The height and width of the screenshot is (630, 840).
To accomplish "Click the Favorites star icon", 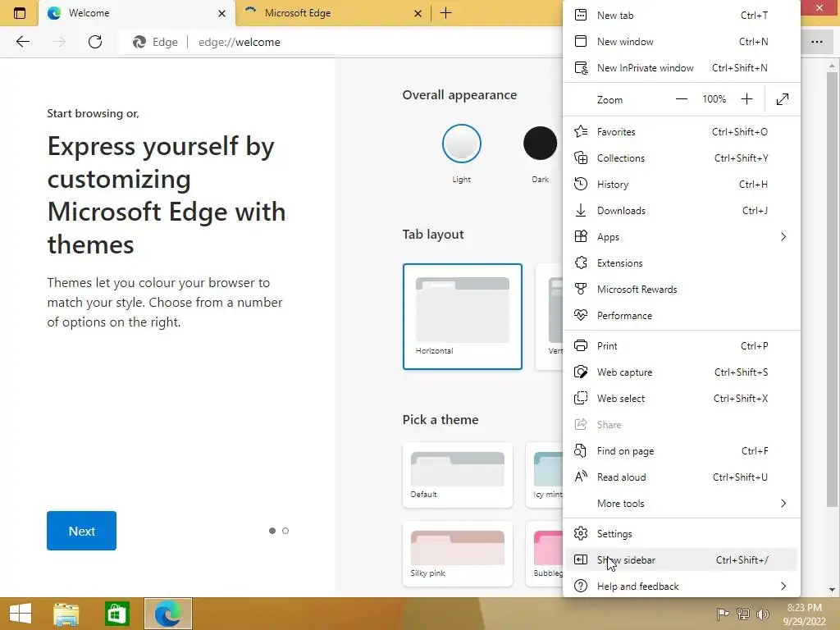I will (x=581, y=131).
